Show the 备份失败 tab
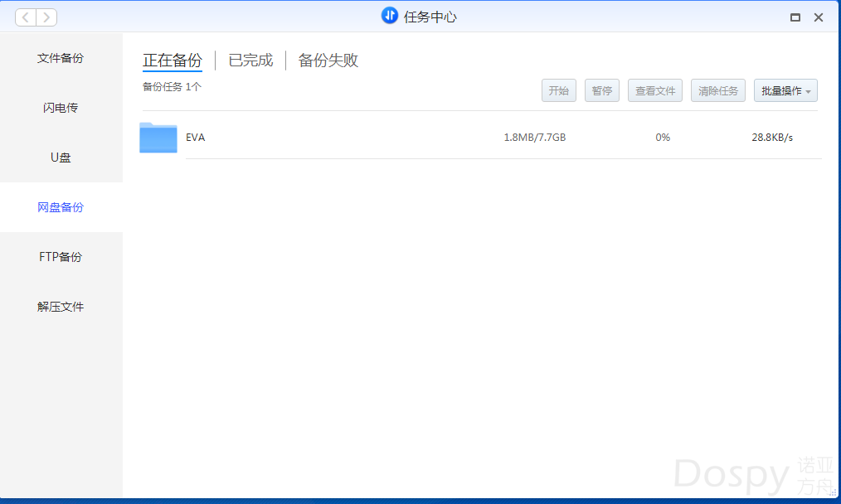This screenshot has width=841, height=504. point(328,61)
